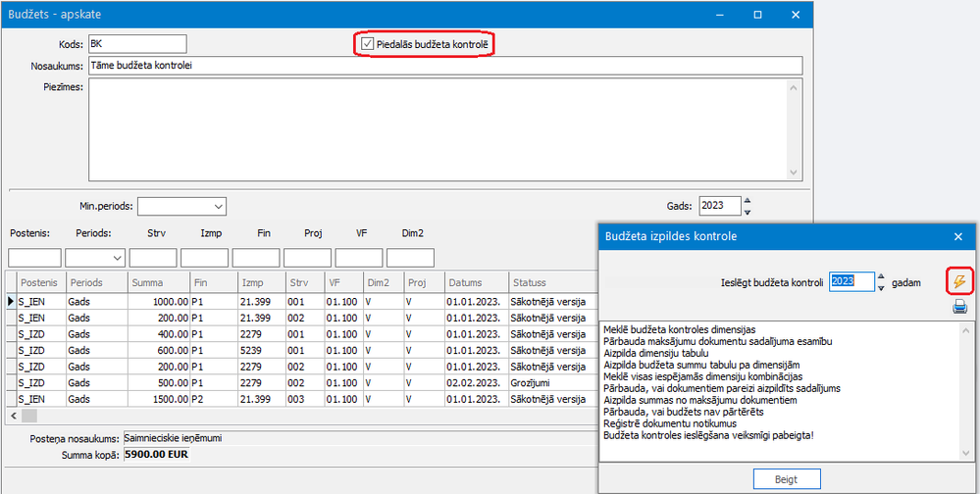Click the 02.02.2023. date cell
This screenshot has width=980, height=494.
[x=476, y=382]
